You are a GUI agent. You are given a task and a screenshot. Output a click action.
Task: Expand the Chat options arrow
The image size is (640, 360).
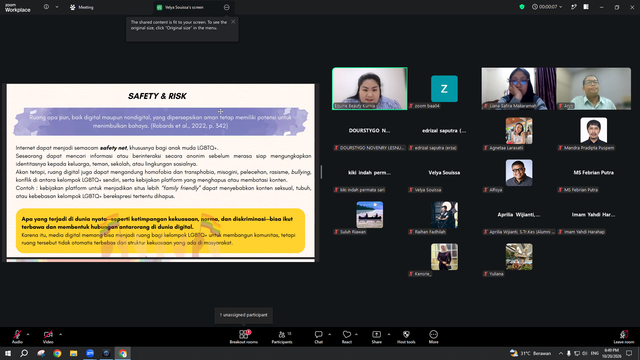tap(329, 334)
